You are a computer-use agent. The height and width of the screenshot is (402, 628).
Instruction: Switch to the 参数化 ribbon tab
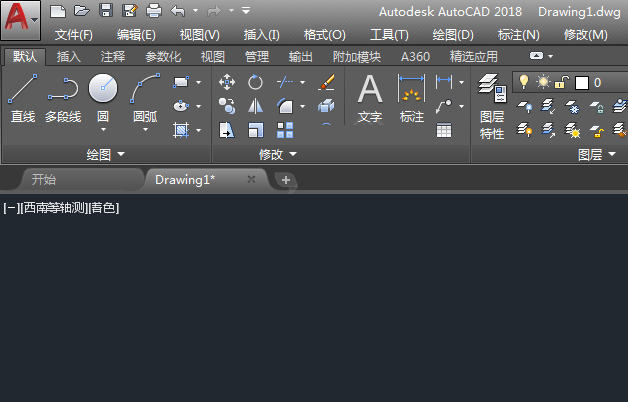pos(163,56)
